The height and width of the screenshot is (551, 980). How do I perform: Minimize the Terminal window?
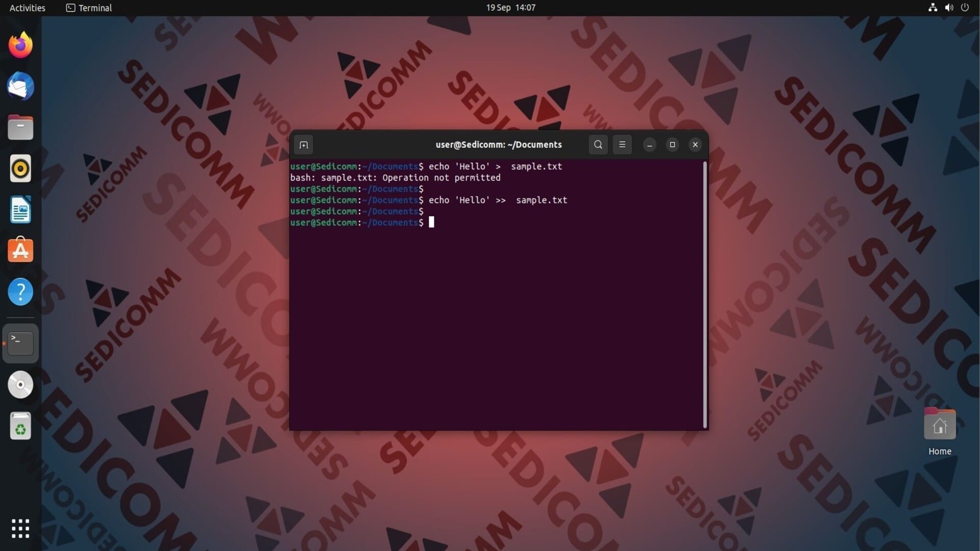650,145
